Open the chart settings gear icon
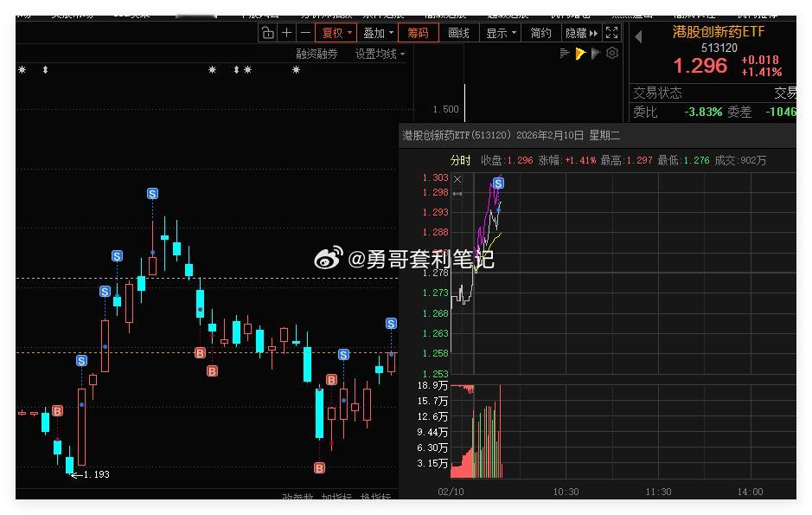 pyautogui.click(x=611, y=52)
